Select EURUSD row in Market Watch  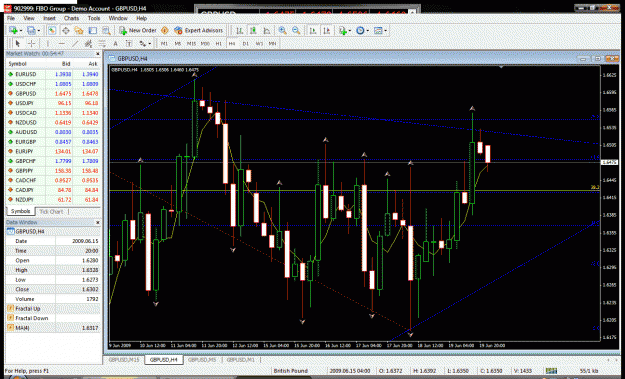pos(53,74)
